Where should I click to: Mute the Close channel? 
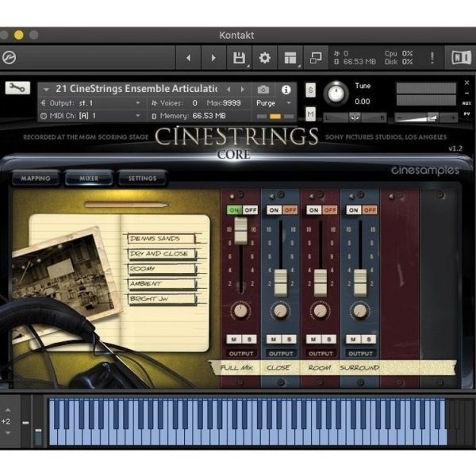(274, 339)
